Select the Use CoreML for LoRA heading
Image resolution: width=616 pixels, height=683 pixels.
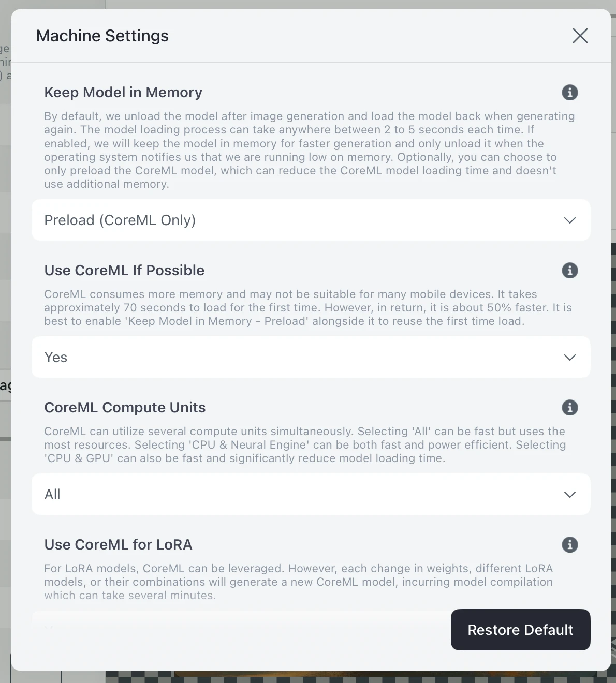[118, 545]
